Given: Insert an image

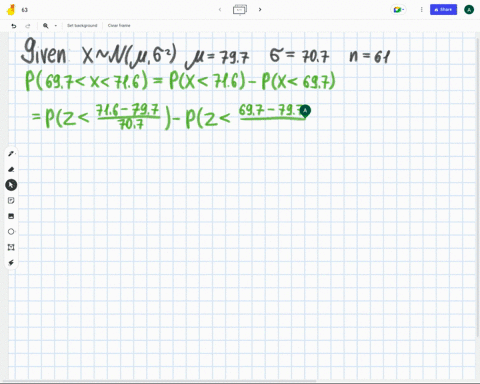Looking at the screenshot, I should pos(11,216).
